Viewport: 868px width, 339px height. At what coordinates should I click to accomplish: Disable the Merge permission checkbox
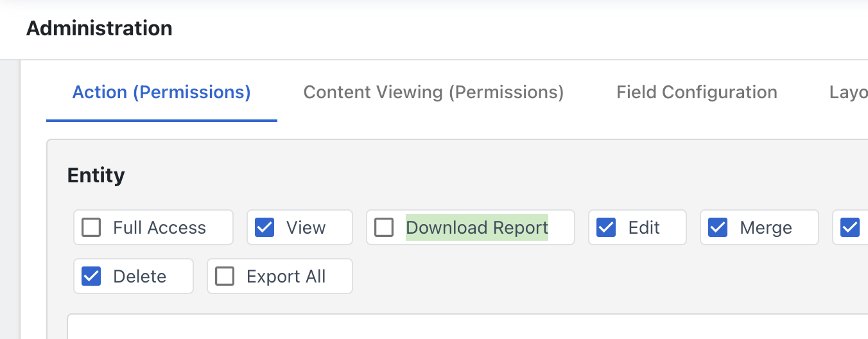718,227
